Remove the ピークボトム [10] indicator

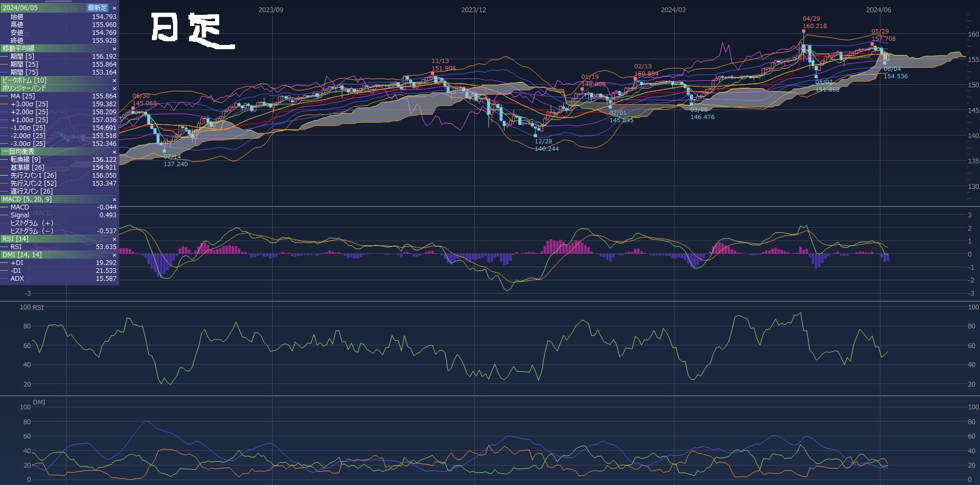[114, 80]
